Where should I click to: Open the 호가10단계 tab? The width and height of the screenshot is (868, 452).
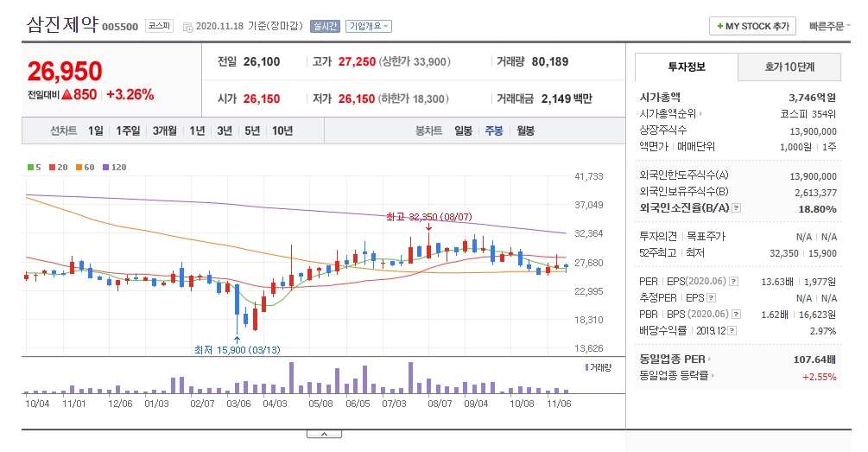click(x=789, y=67)
